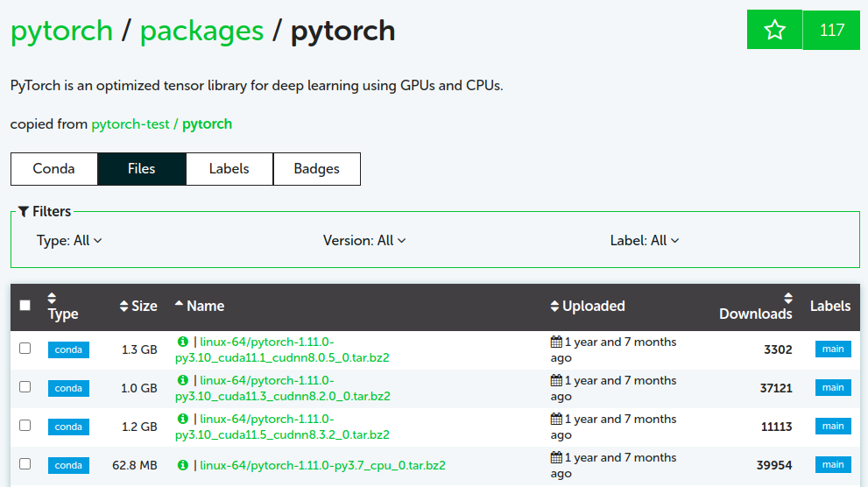This screenshot has height=487, width=868.
Task: Click the current package name pytorch in title
Action: click(343, 31)
